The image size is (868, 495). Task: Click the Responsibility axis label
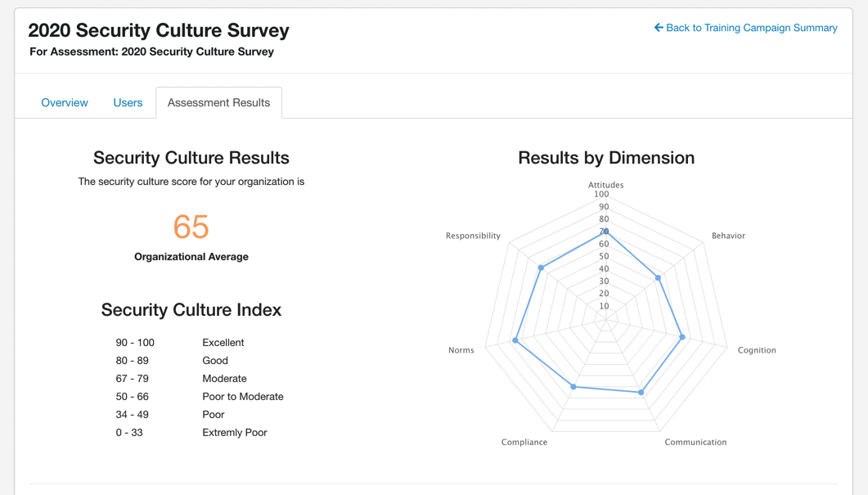(473, 236)
